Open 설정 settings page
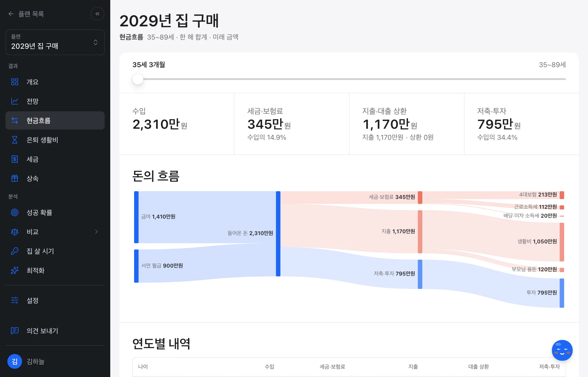Viewport: 588px width, 377px height. coord(55,300)
